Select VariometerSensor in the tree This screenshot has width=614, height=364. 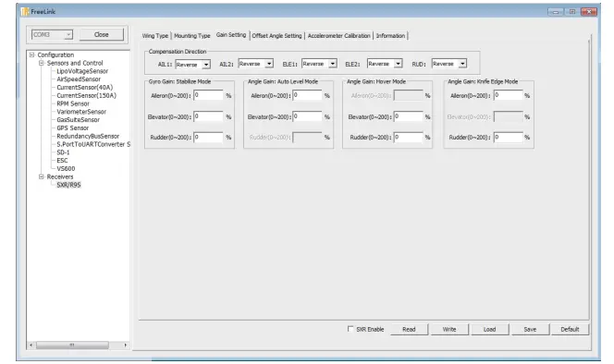[81, 112]
